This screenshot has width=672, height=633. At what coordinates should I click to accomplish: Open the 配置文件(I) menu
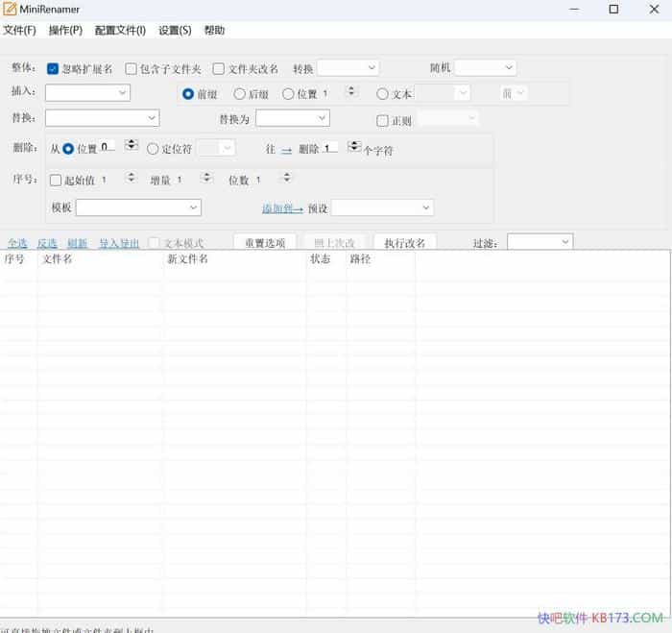(120, 31)
